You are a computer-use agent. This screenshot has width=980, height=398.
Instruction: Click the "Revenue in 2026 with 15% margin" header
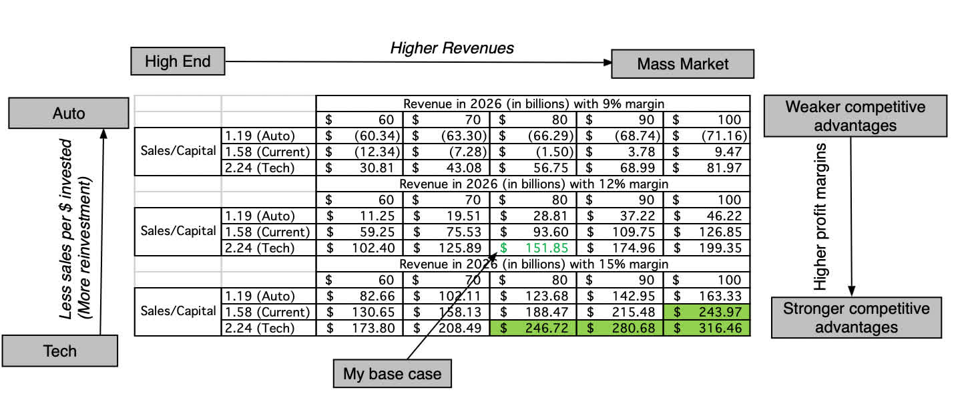533,264
